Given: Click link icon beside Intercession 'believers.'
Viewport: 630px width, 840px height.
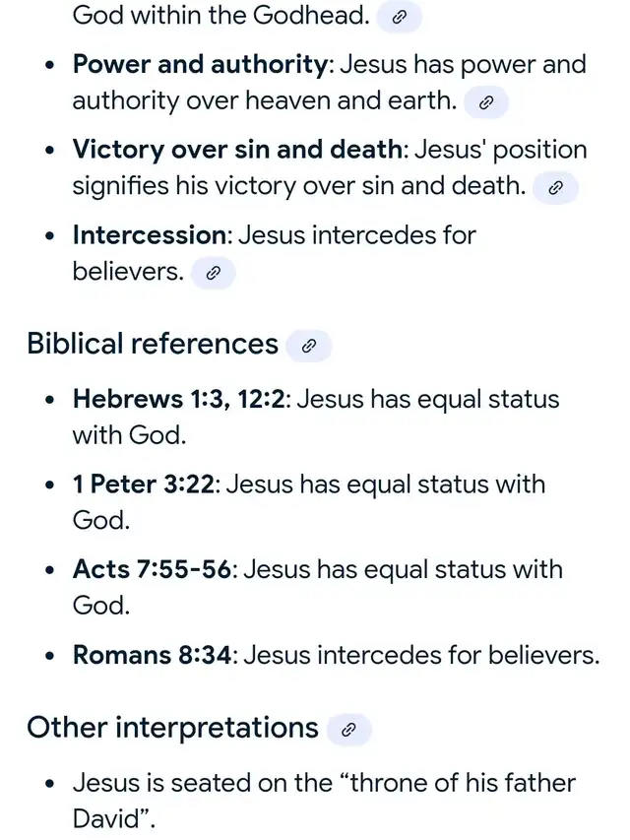Looking at the screenshot, I should [214, 273].
